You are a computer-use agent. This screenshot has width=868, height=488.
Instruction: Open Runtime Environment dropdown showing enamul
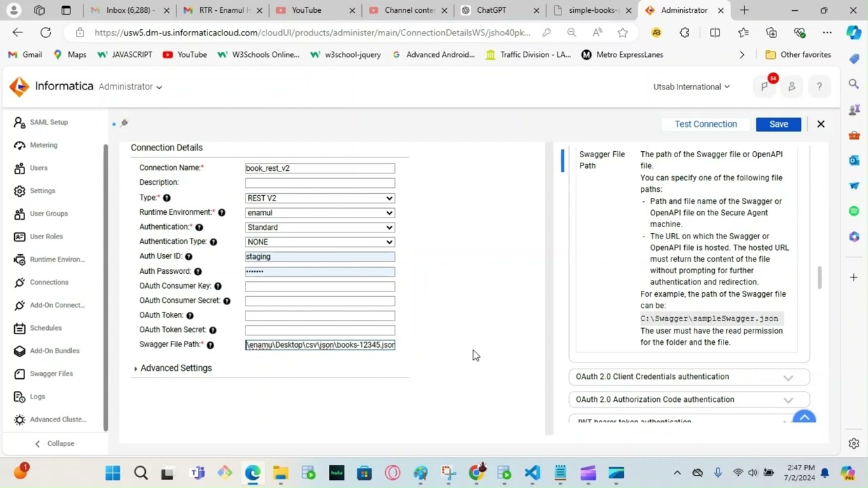click(320, 213)
